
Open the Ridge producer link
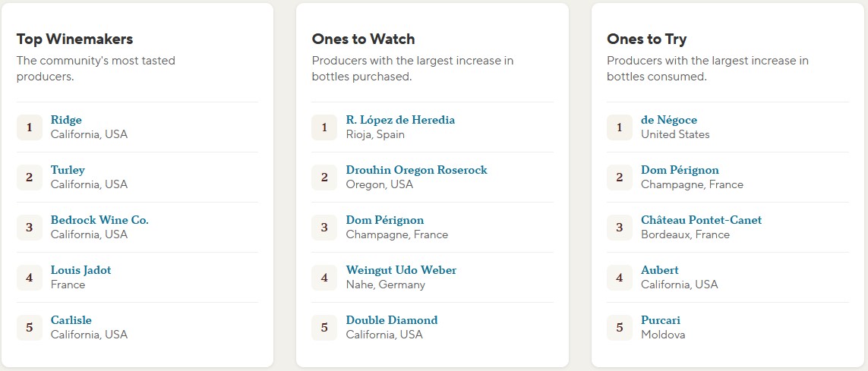coord(66,120)
